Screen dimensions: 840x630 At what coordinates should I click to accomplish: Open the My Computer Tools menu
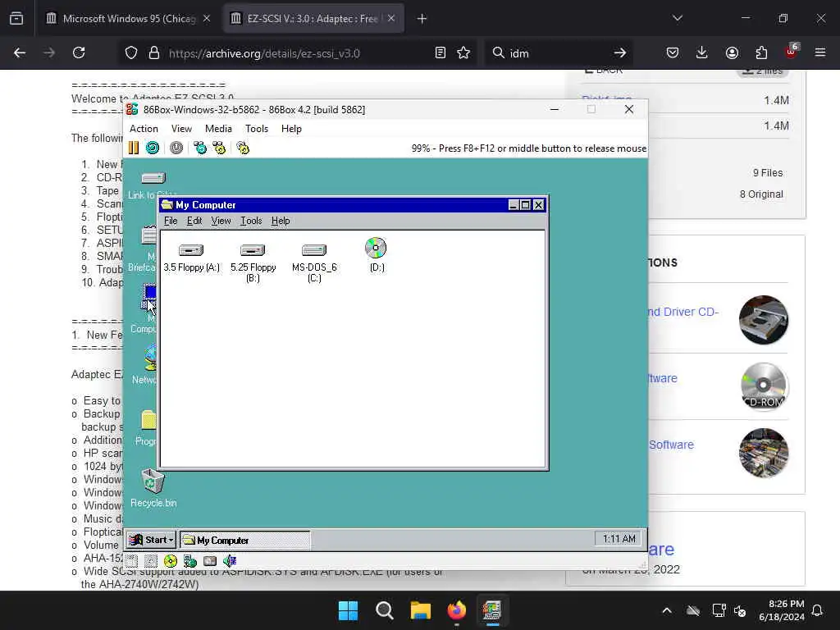pyautogui.click(x=251, y=221)
